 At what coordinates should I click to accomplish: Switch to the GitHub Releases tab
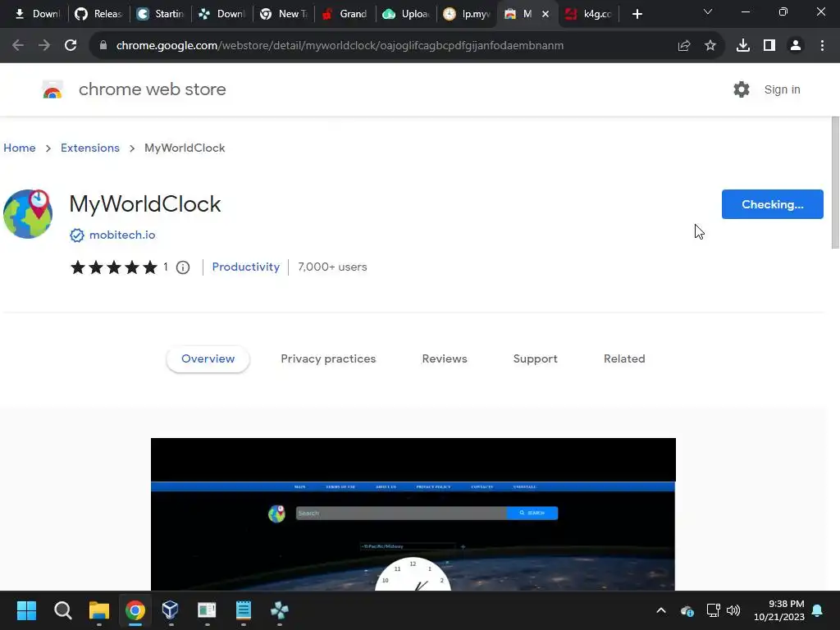(x=99, y=14)
